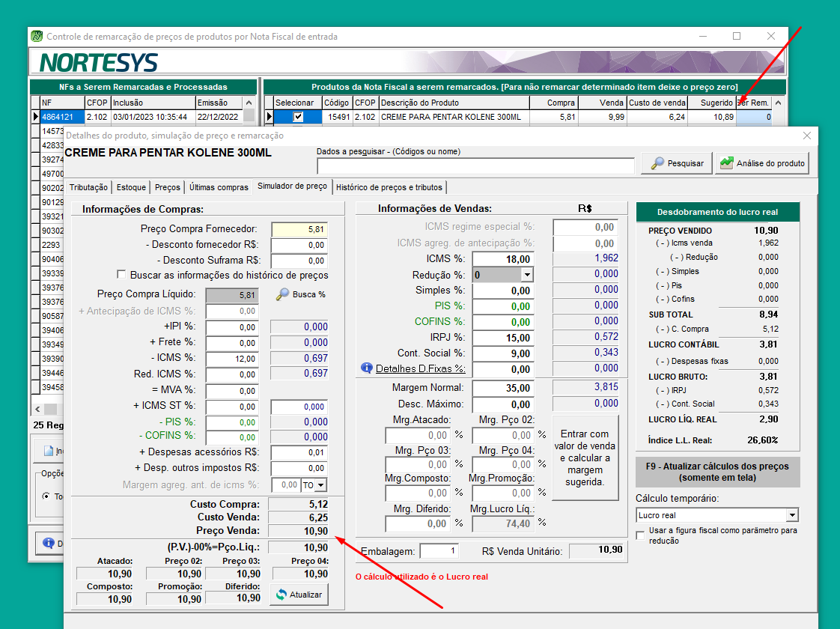Open Análise do produto chart icon
This screenshot has height=629, width=840.
coord(725,163)
